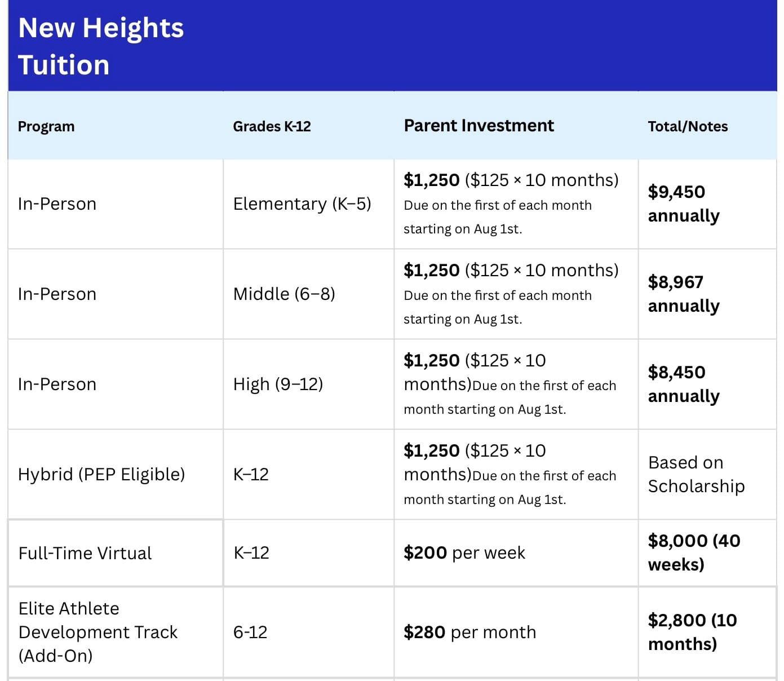Viewport: 784px width, 681px height.
Task: Click the Middle (6–8) grade cell
Action: (x=284, y=294)
